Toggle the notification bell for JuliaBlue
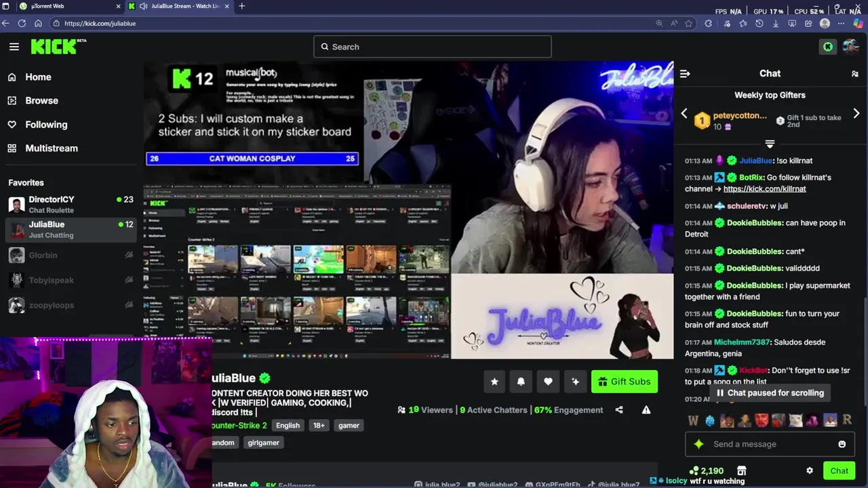This screenshot has height=488, width=868. [x=521, y=382]
